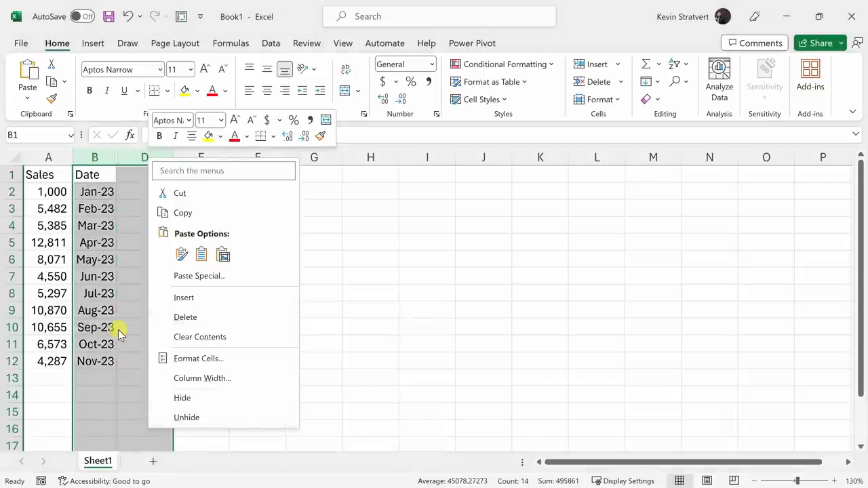Click the ribbon Fill Color bucket icon
868x488 pixels.
coord(184,91)
